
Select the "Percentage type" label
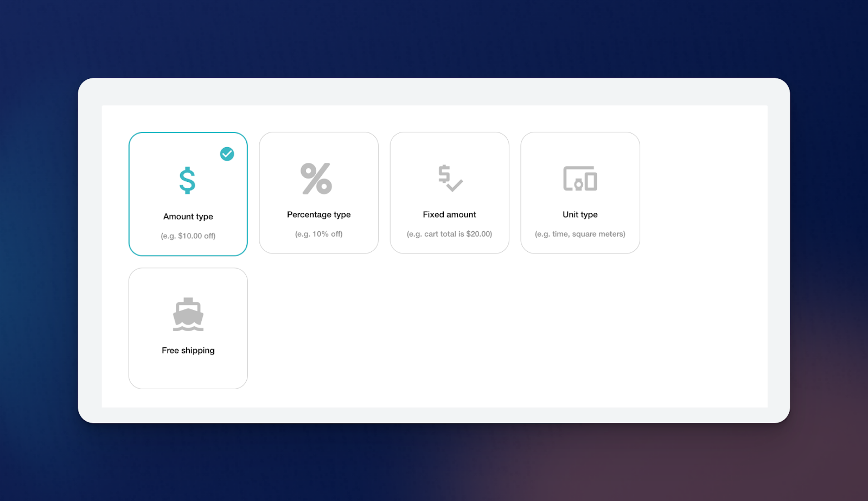click(x=319, y=215)
